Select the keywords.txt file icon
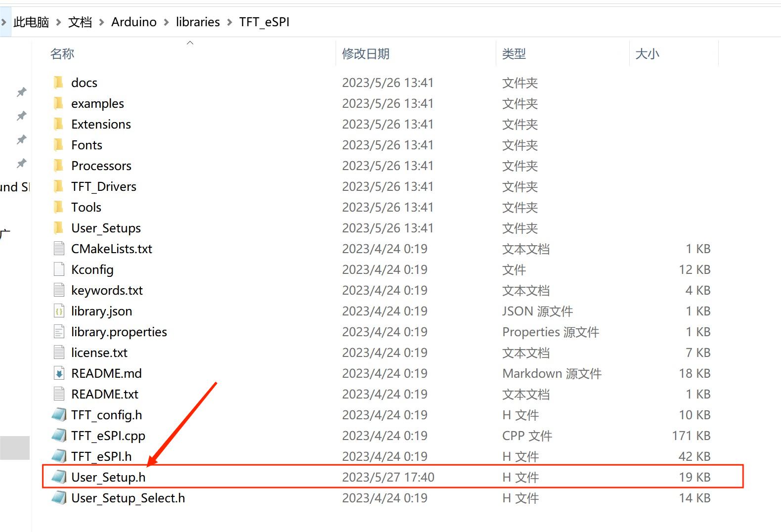 pyautogui.click(x=59, y=290)
